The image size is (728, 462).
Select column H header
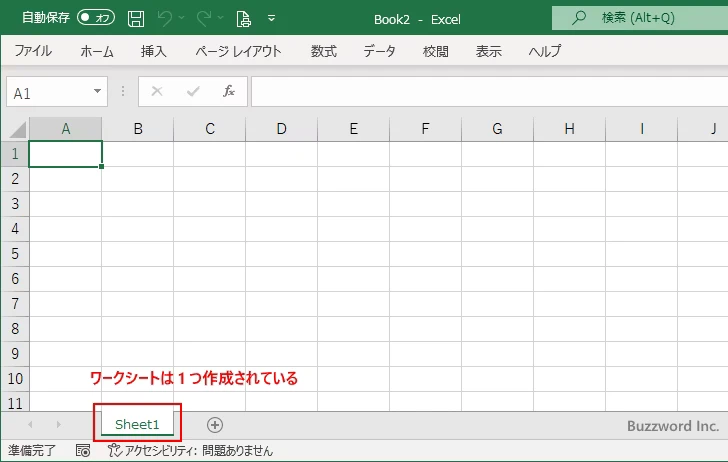tap(570, 129)
